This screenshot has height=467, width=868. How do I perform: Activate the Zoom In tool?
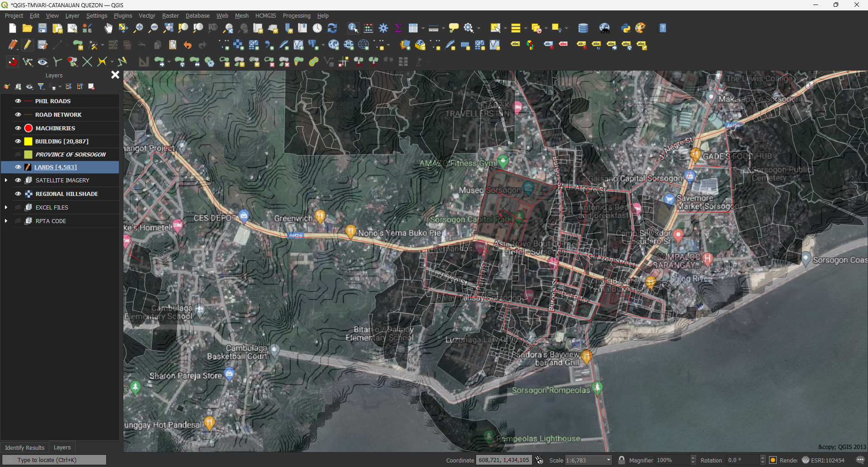pos(138,28)
